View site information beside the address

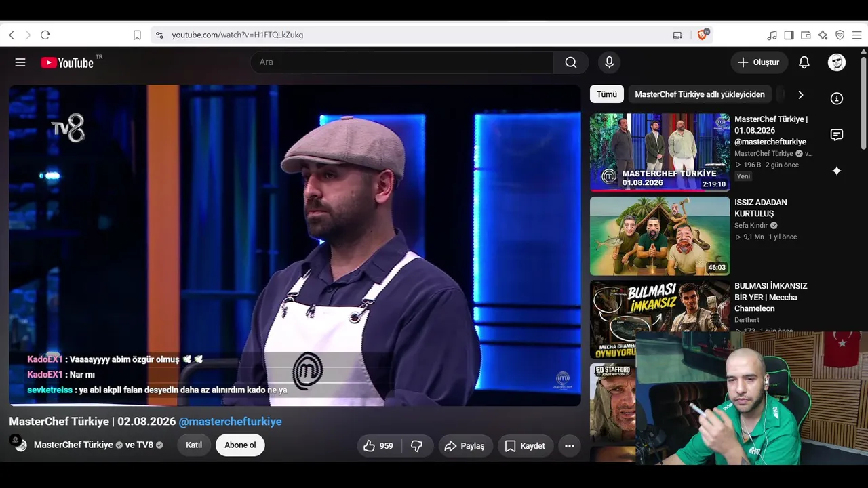pyautogui.click(x=159, y=35)
